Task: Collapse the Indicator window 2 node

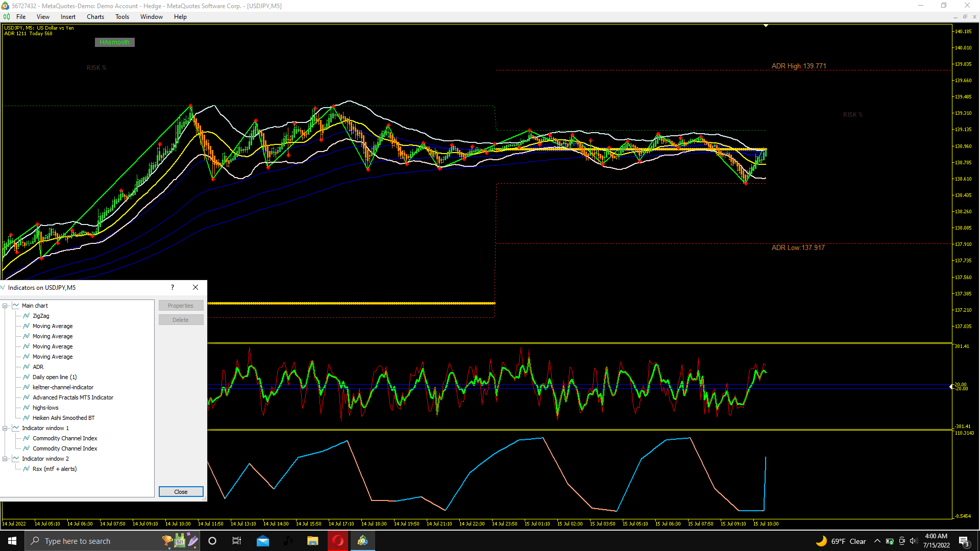Action: 5,459
